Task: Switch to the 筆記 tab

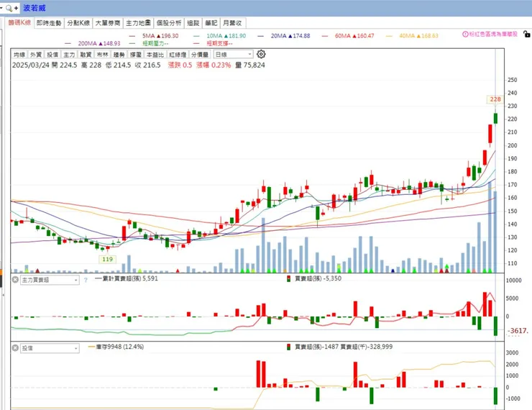Action: coord(211,23)
